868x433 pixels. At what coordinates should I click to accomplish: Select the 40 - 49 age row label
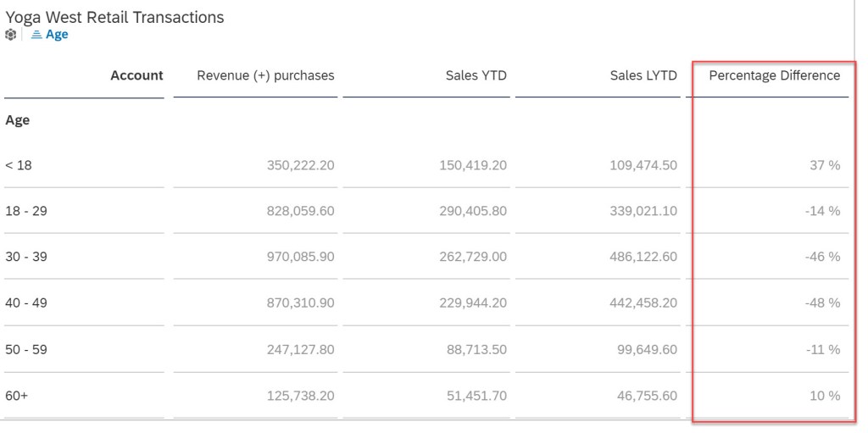pyautogui.click(x=26, y=303)
